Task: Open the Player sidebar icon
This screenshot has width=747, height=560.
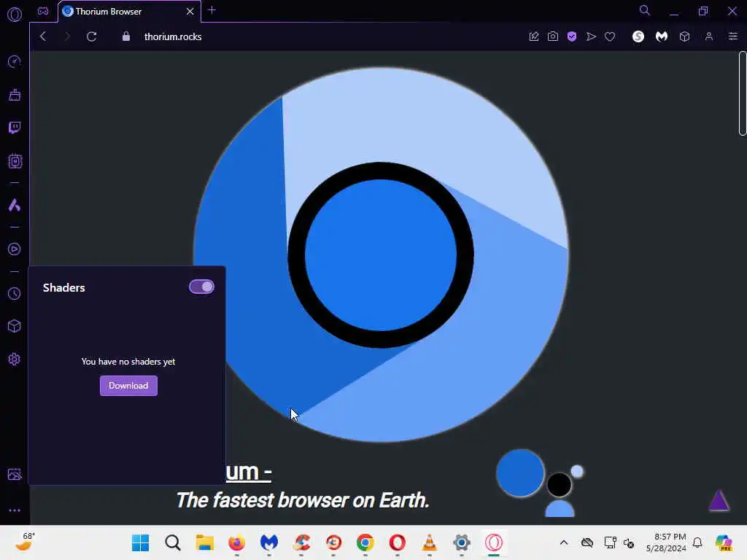Action: pyautogui.click(x=15, y=249)
